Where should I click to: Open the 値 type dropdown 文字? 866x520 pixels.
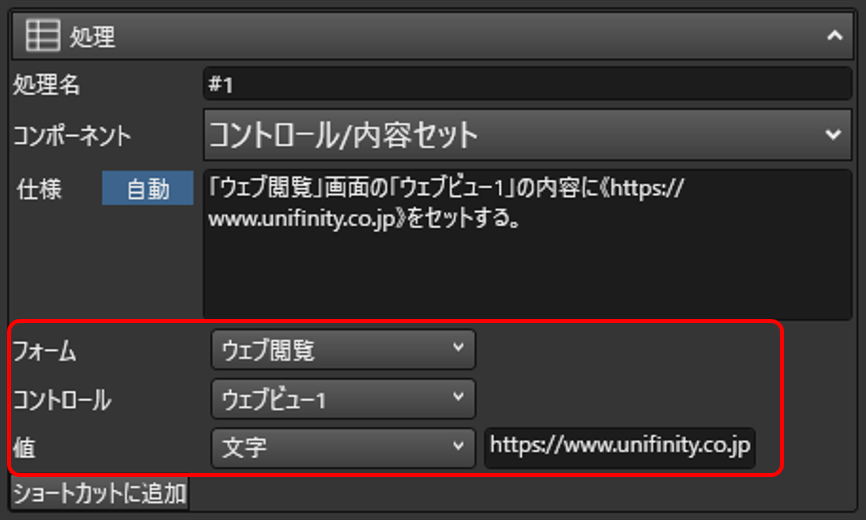coord(343,448)
